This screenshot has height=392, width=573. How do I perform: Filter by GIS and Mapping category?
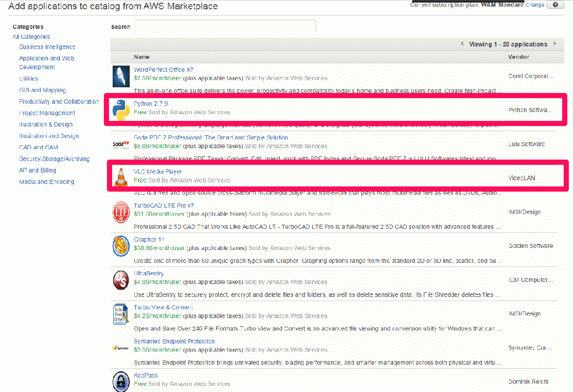tap(42, 90)
